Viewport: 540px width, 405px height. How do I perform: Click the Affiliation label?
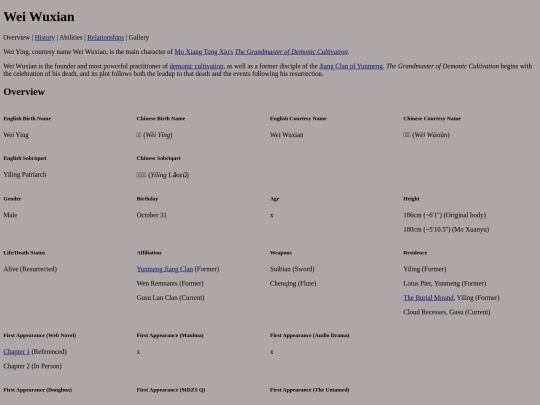[149, 253]
